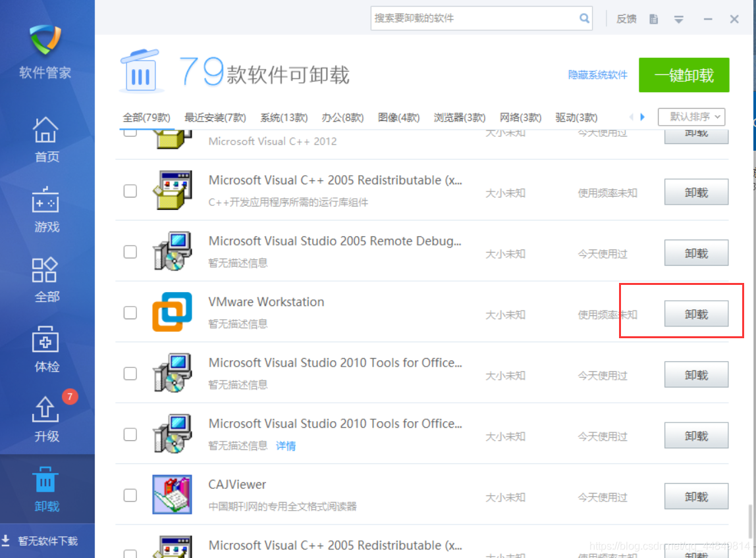Tick the checkbox in the Visual Studio 2010 Tools for Office row with the 详情 link
The image size is (756, 558).
coord(130,434)
